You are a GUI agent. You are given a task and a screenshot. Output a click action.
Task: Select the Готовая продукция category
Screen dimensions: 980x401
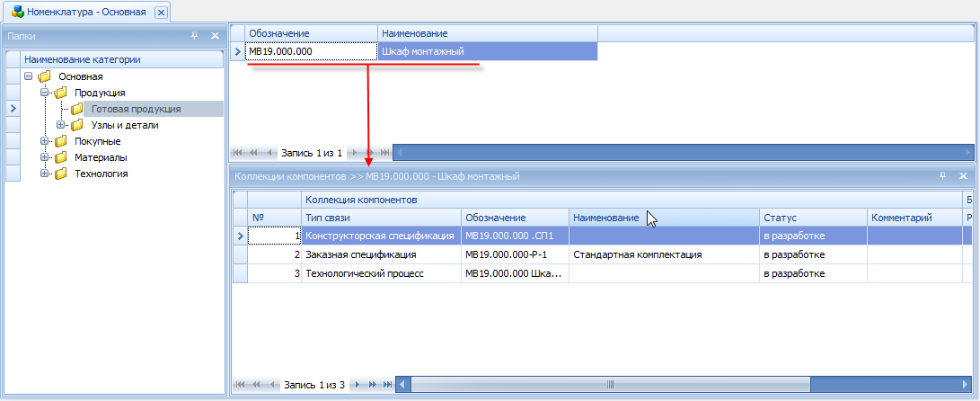pyautogui.click(x=137, y=109)
